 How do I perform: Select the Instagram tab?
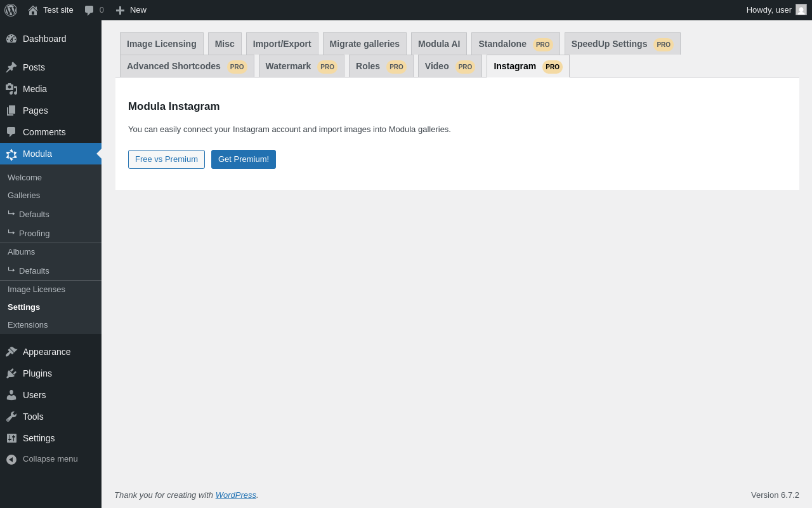click(528, 66)
